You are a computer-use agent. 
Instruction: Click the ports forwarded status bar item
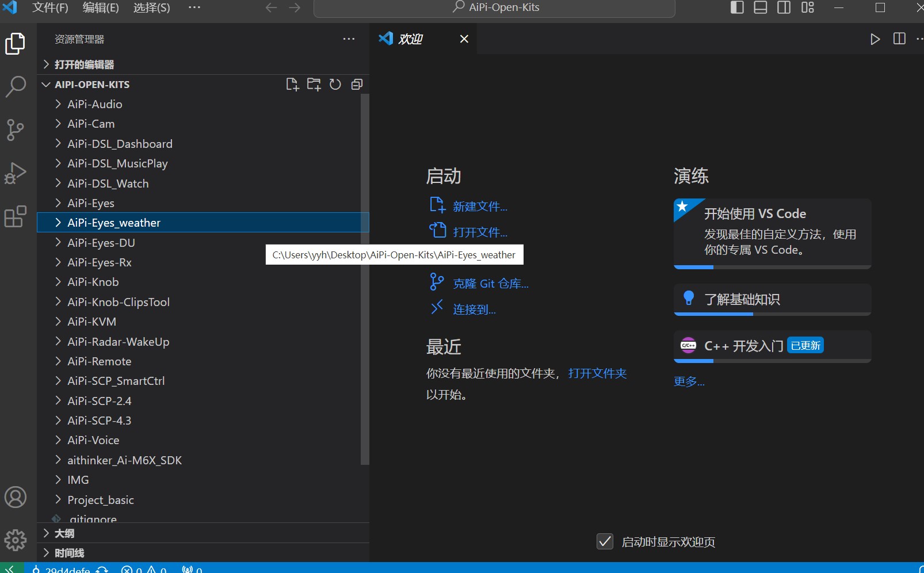(192, 570)
